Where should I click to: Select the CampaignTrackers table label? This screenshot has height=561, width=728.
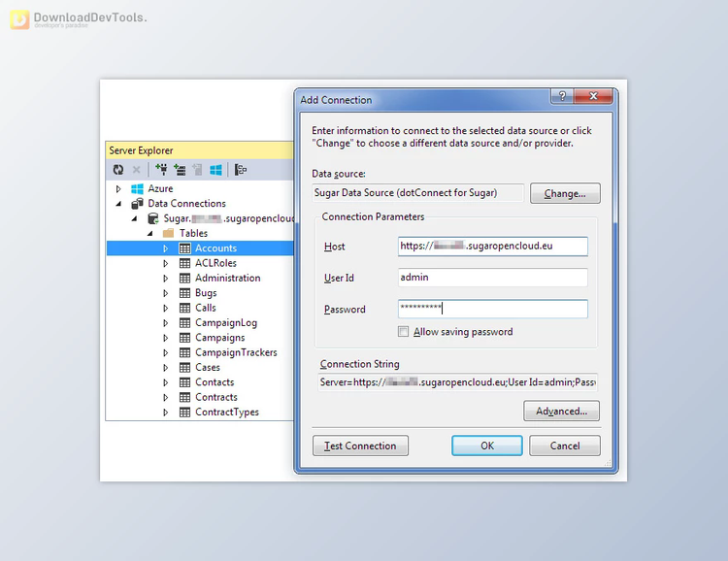236,352
